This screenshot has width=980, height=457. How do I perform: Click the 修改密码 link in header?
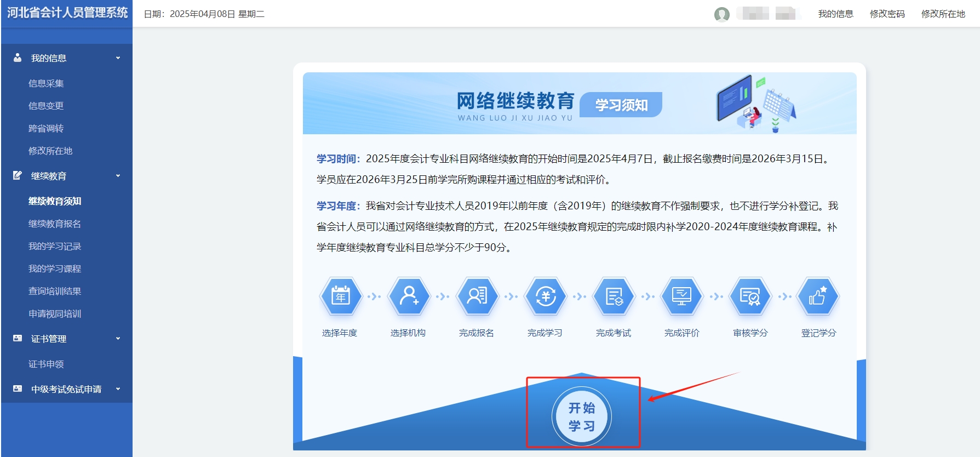tap(887, 14)
